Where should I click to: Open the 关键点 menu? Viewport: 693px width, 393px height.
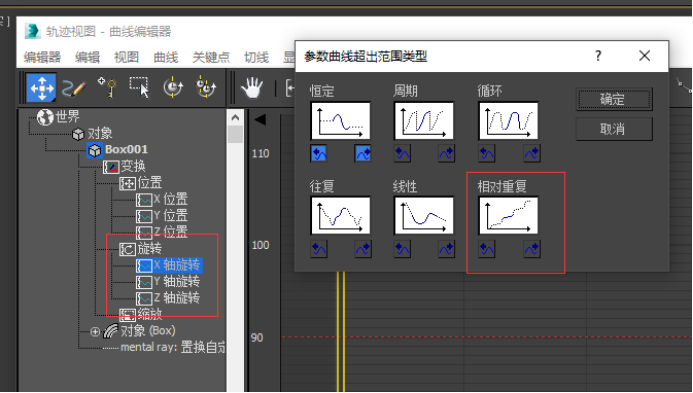pyautogui.click(x=211, y=57)
